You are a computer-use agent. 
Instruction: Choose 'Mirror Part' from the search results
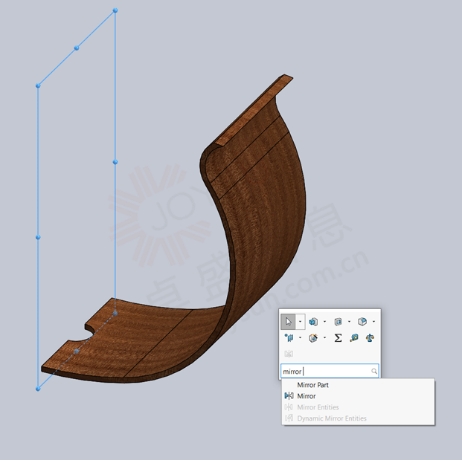point(313,385)
